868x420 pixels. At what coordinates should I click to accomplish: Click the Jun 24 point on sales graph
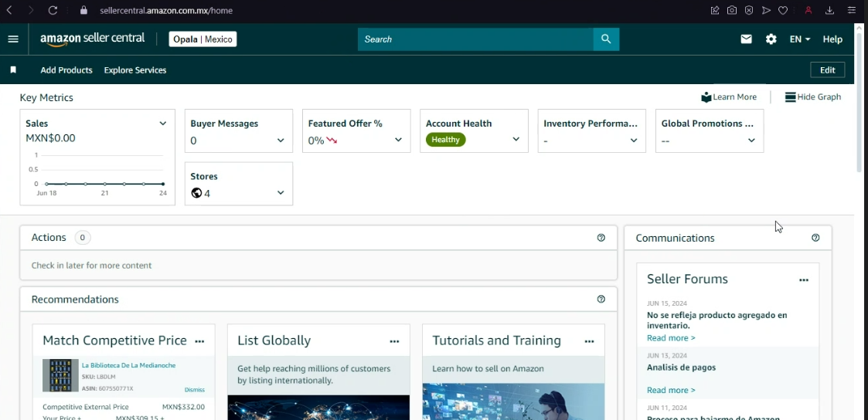coord(163,184)
